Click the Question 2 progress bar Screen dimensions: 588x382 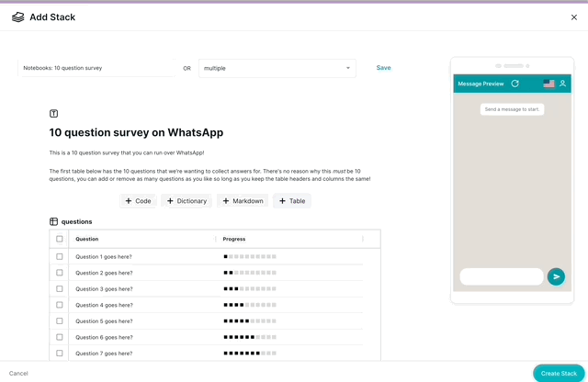[x=250, y=273]
